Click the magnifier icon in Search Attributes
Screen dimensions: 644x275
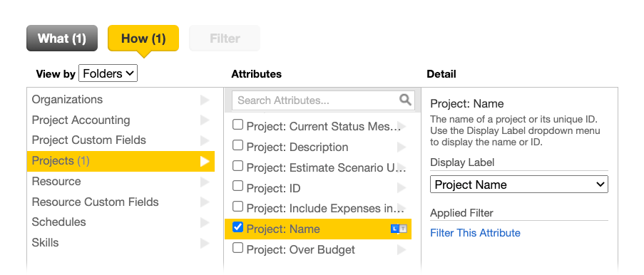point(405,100)
